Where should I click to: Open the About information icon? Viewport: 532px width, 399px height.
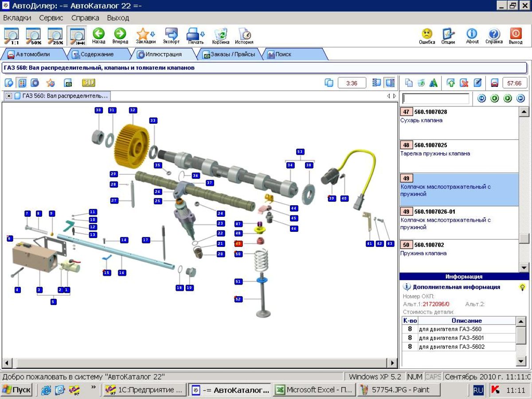(472, 36)
